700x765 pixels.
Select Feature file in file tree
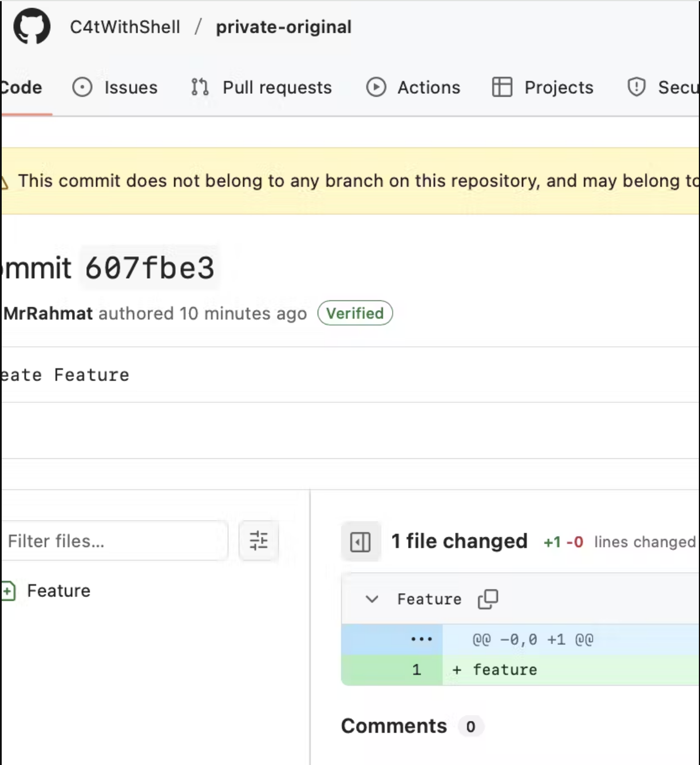click(x=58, y=590)
